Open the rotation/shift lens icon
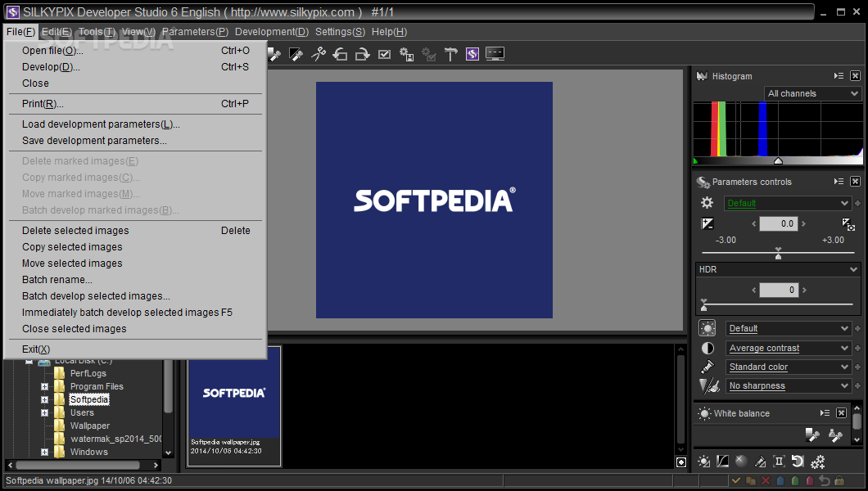Screen dimensions: 868x491 (x=798, y=462)
